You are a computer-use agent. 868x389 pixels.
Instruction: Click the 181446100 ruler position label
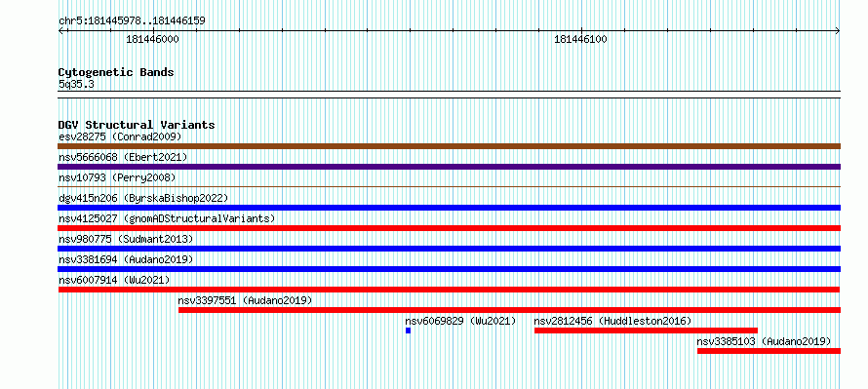(580, 39)
